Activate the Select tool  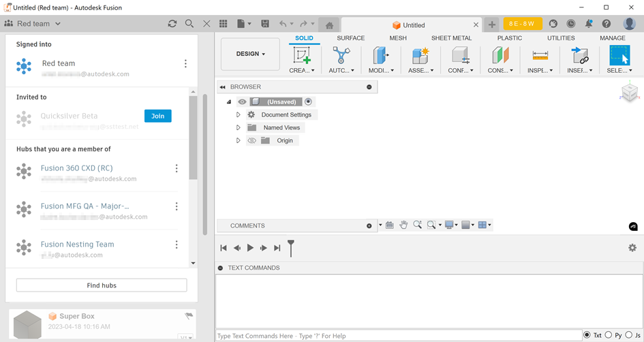pos(619,55)
